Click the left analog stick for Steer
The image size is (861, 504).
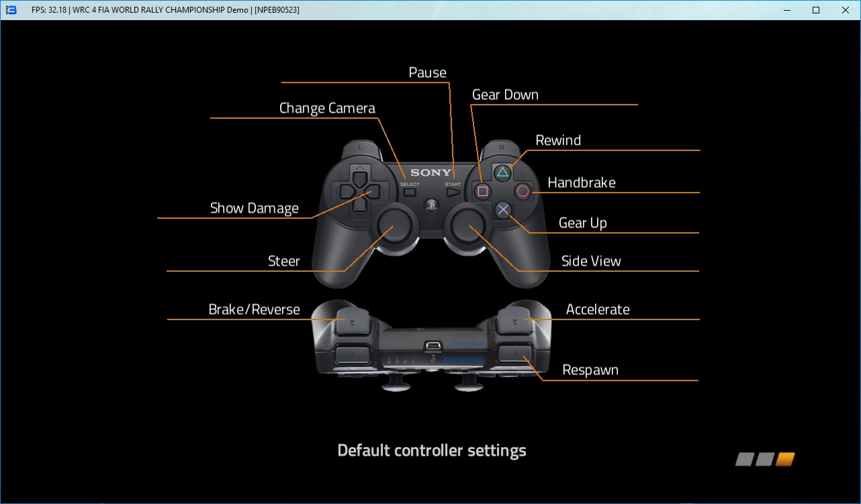pos(394,225)
